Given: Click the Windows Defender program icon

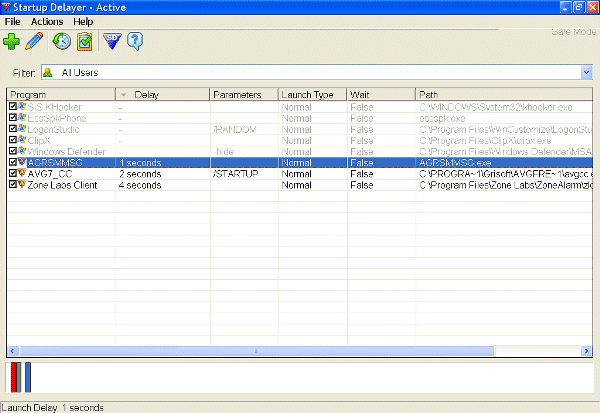Looking at the screenshot, I should pos(22,151).
